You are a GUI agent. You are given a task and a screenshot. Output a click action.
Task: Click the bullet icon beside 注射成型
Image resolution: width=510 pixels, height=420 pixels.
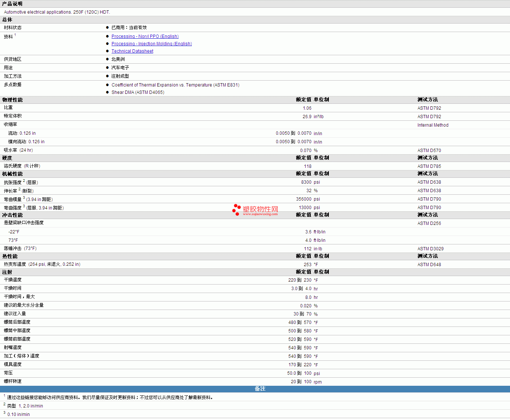[108, 76]
